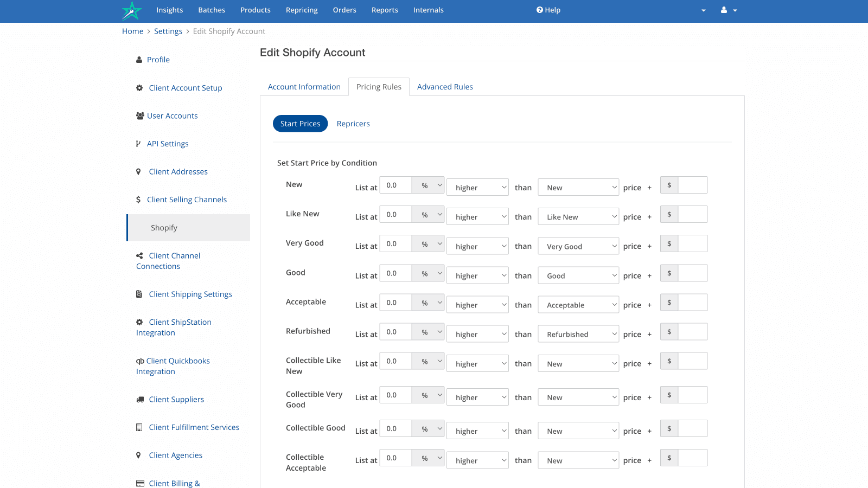Open the Account Information tab
This screenshot has width=868, height=488.
click(304, 87)
